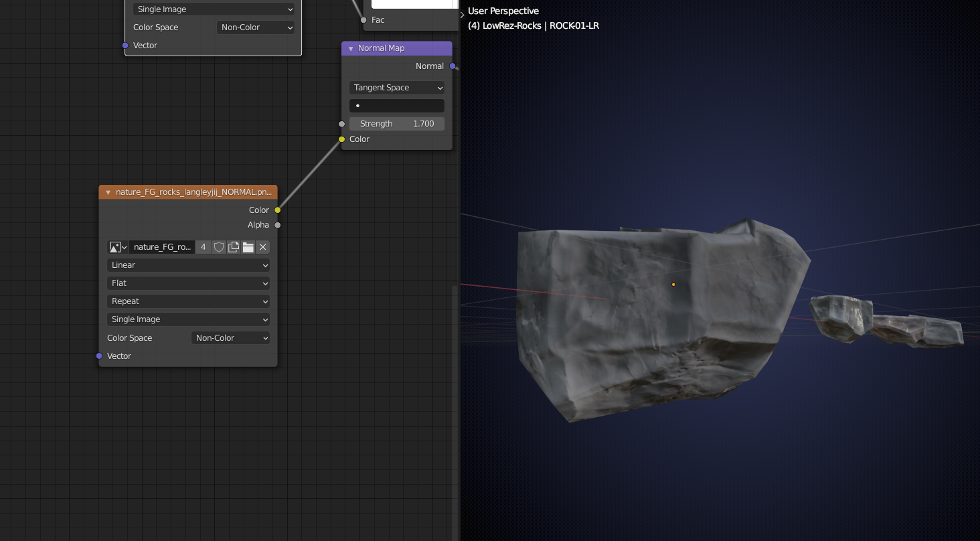Viewport: 980px width, 541px height.
Task: Toggle fake user shield icon
Action: coord(219,247)
